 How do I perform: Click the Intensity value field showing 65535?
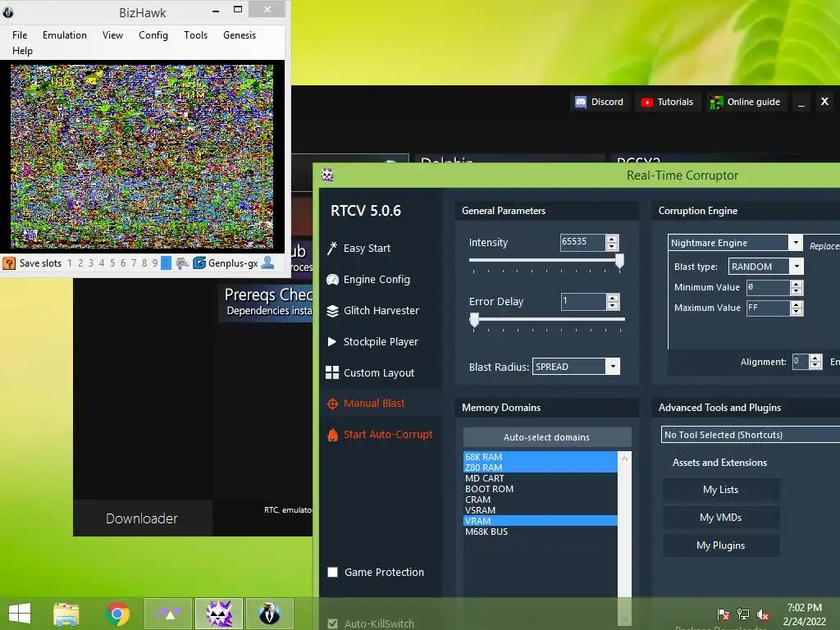[583, 242]
